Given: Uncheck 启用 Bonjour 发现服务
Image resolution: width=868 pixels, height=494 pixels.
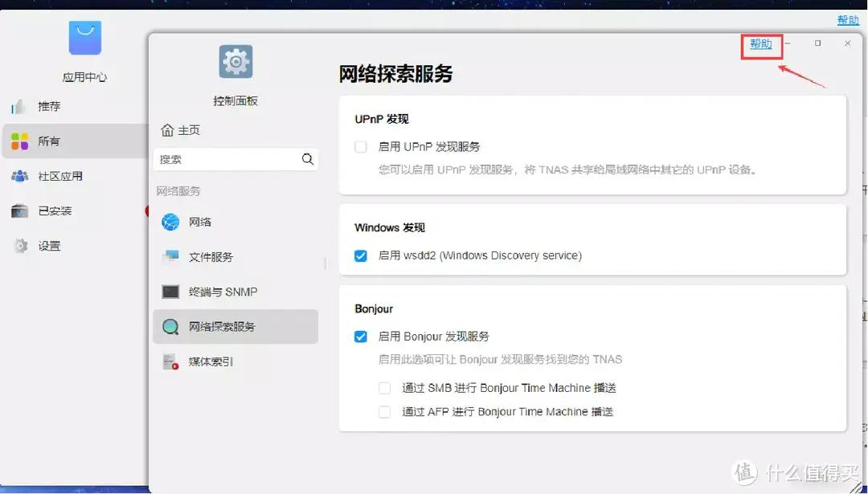Looking at the screenshot, I should (x=360, y=337).
